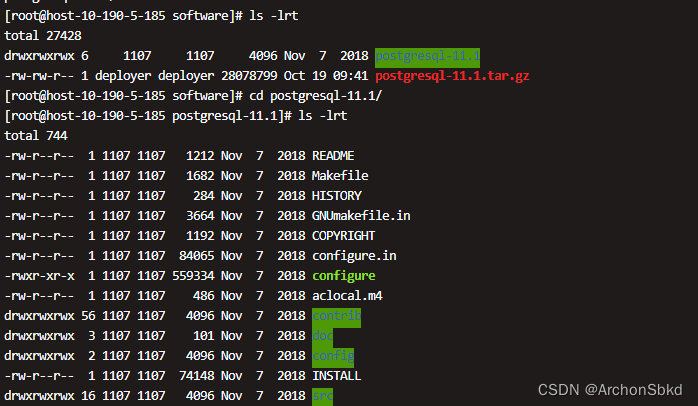698x406 pixels.
Task: Click the size value 84065
Action: click(x=197, y=256)
